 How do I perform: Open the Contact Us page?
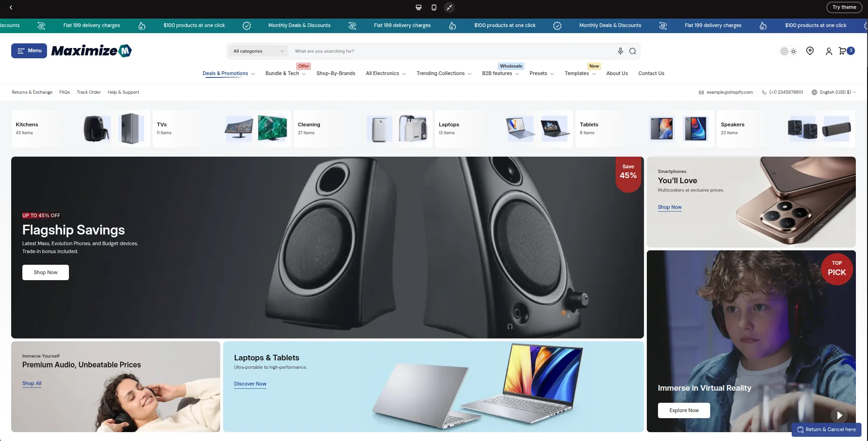coord(651,74)
